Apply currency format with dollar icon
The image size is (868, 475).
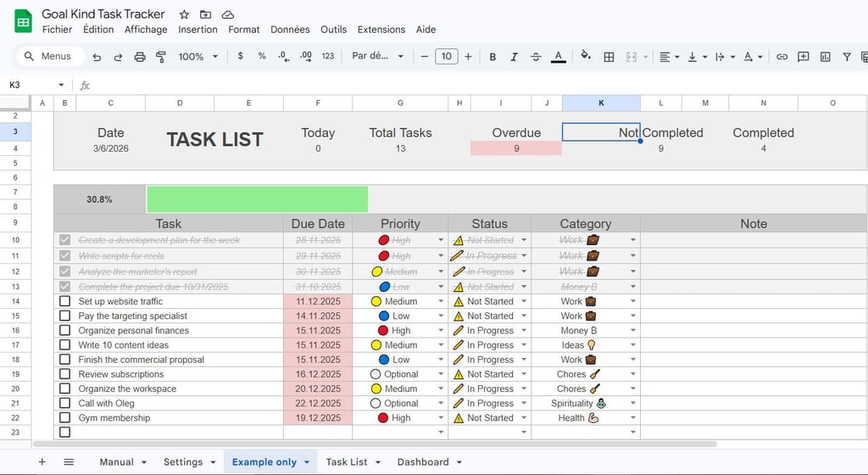240,56
